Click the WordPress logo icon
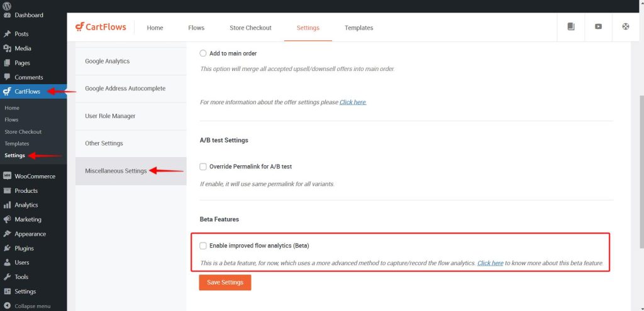644x311 pixels. [7, 5]
